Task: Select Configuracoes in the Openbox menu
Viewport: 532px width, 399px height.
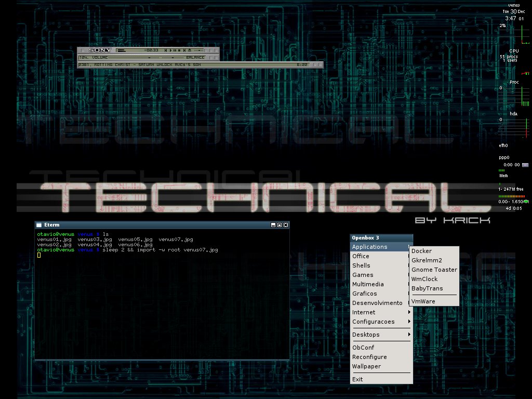Action: (x=381, y=322)
